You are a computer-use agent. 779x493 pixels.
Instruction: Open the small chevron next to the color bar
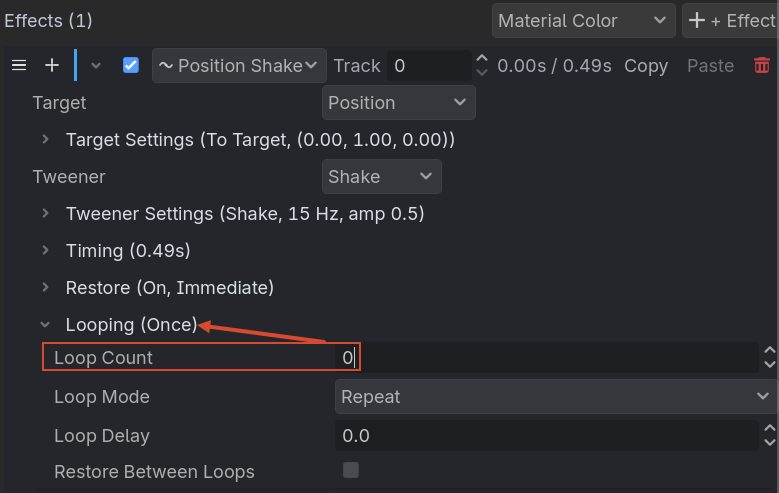[x=96, y=66]
